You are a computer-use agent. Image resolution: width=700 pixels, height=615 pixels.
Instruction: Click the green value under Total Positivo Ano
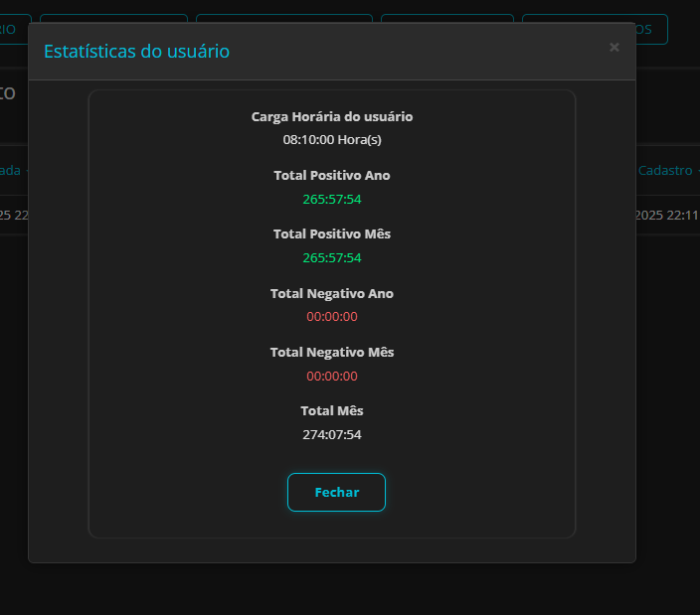[331, 199]
